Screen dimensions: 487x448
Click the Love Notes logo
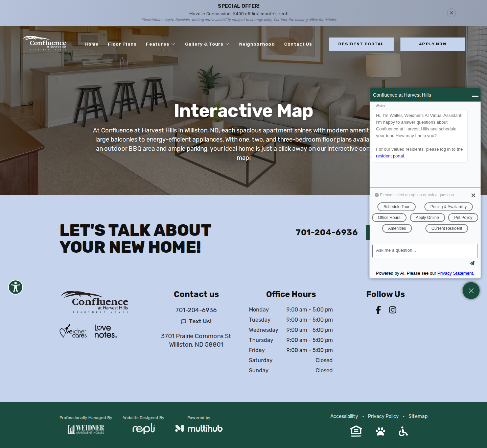(x=106, y=331)
